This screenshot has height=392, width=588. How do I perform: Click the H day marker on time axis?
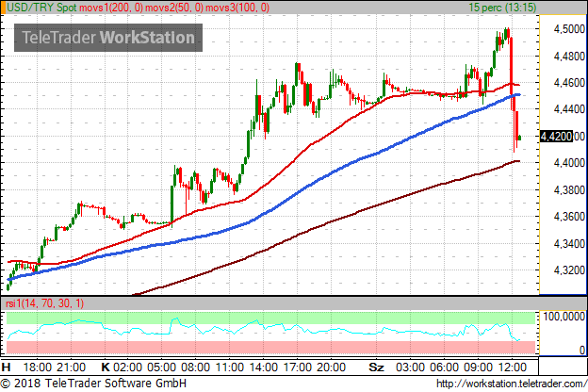click(x=6, y=367)
